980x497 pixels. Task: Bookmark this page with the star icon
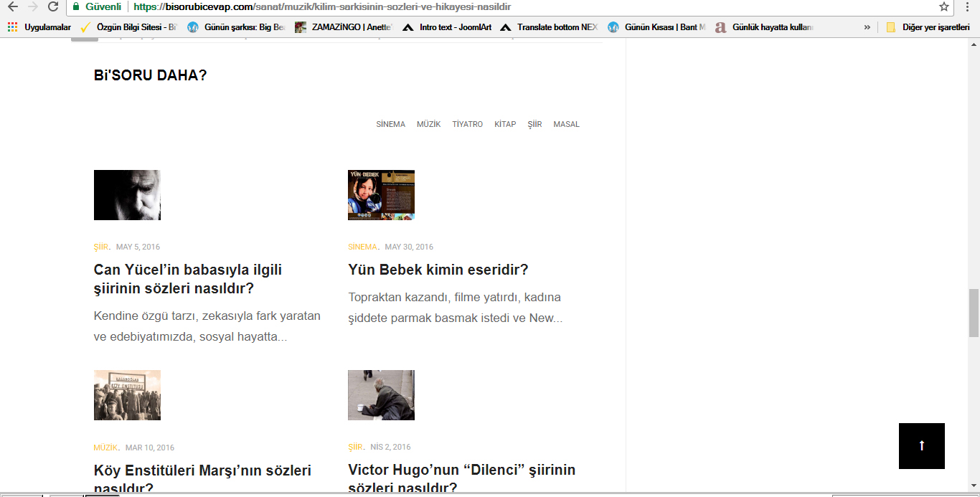pyautogui.click(x=944, y=6)
